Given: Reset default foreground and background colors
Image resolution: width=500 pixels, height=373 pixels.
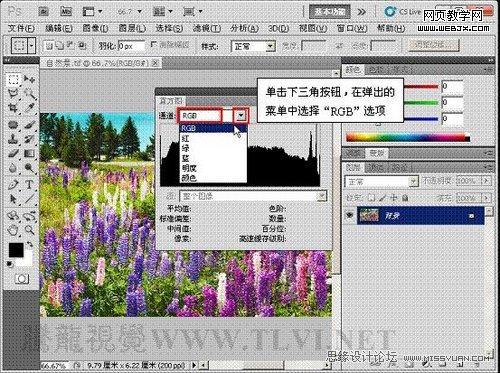Looking at the screenshot, I should (9, 264).
